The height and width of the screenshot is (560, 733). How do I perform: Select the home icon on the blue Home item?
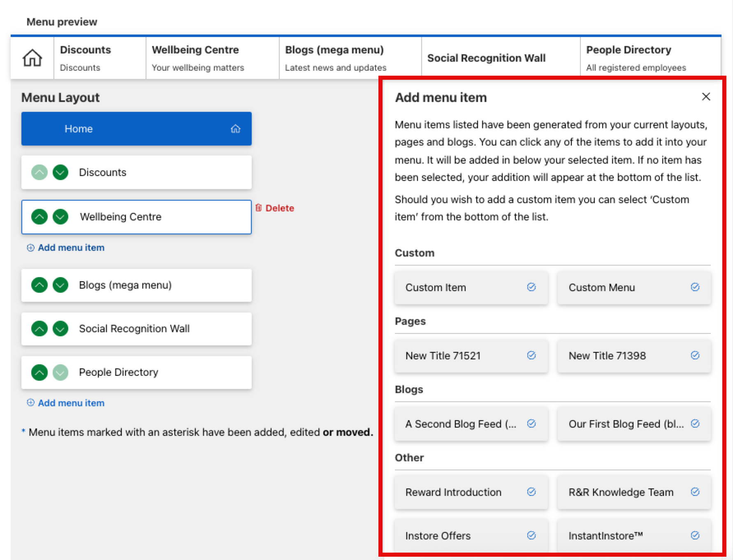point(236,128)
